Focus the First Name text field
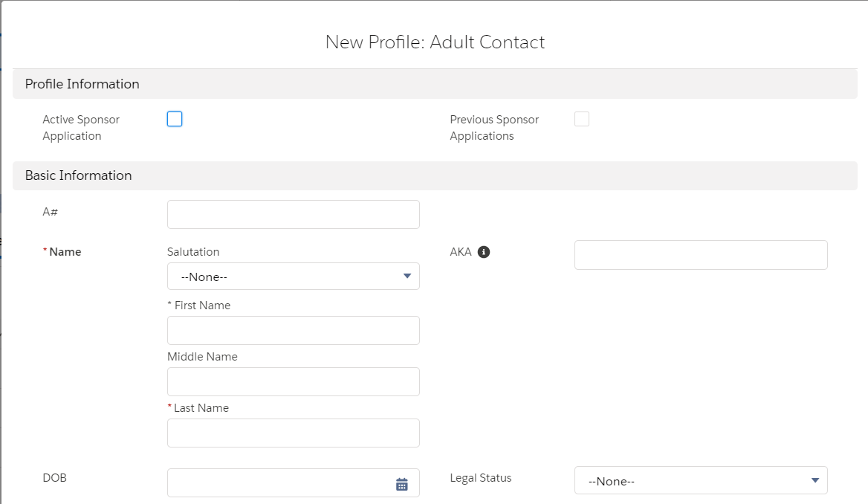This screenshot has width=868, height=504. coord(293,330)
